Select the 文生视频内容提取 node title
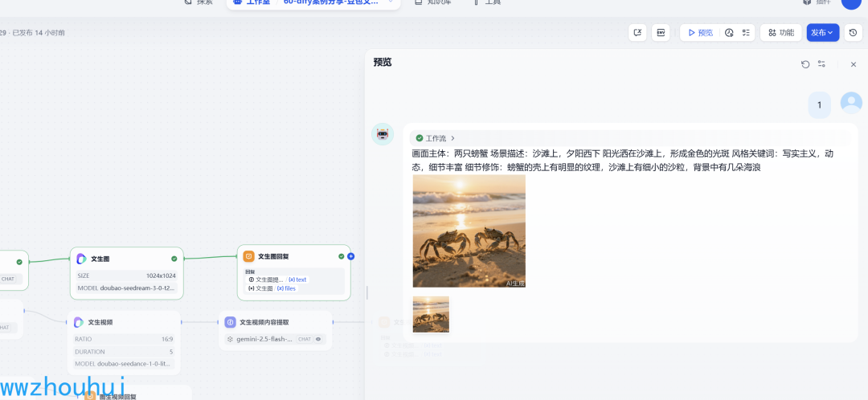Image resolution: width=868 pixels, height=400 pixels. (264, 322)
